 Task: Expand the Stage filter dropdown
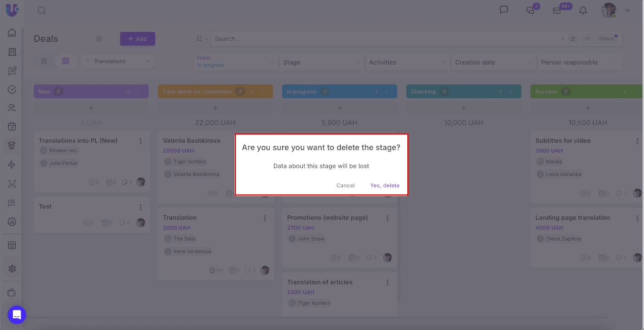(x=321, y=62)
